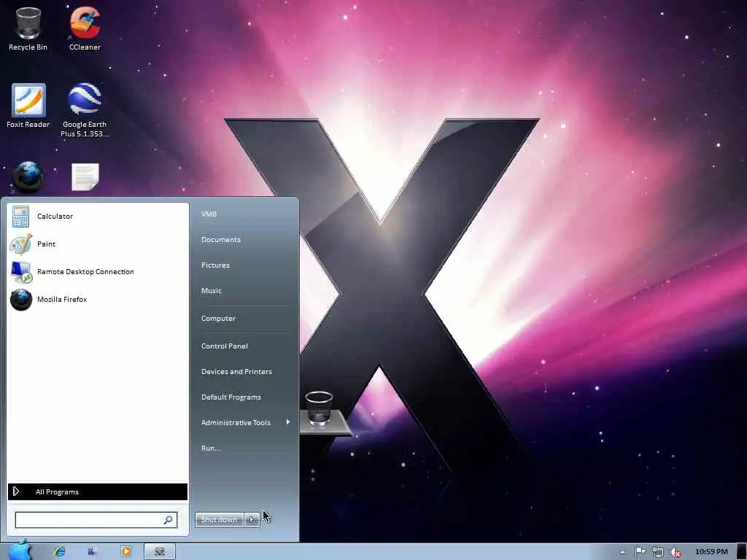Open Google Earth Plus desktop shortcut
The image size is (747, 560).
coord(85,110)
